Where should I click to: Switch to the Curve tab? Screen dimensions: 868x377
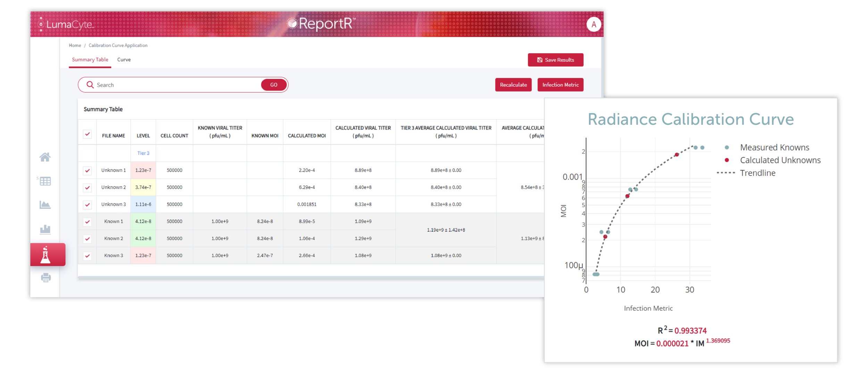tap(124, 60)
